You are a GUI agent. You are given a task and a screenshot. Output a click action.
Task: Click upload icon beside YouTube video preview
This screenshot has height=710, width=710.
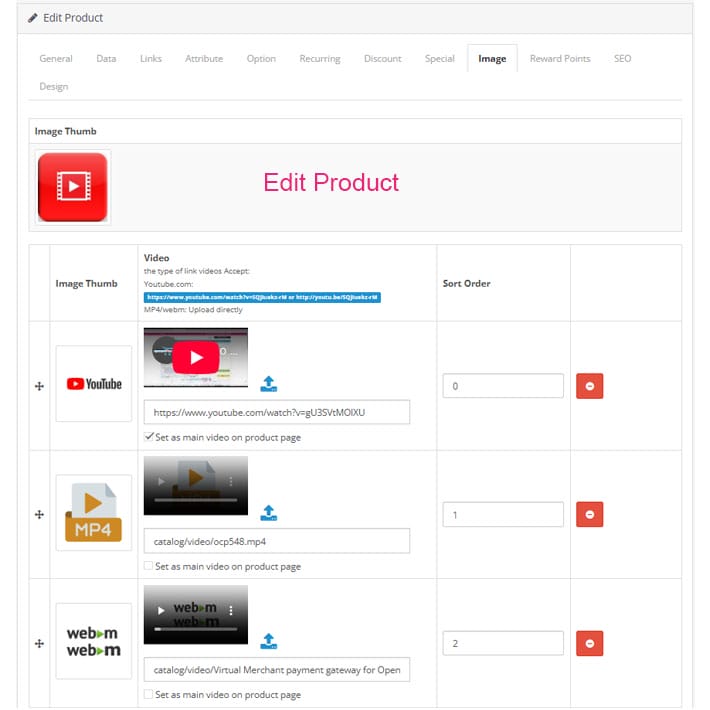268,384
